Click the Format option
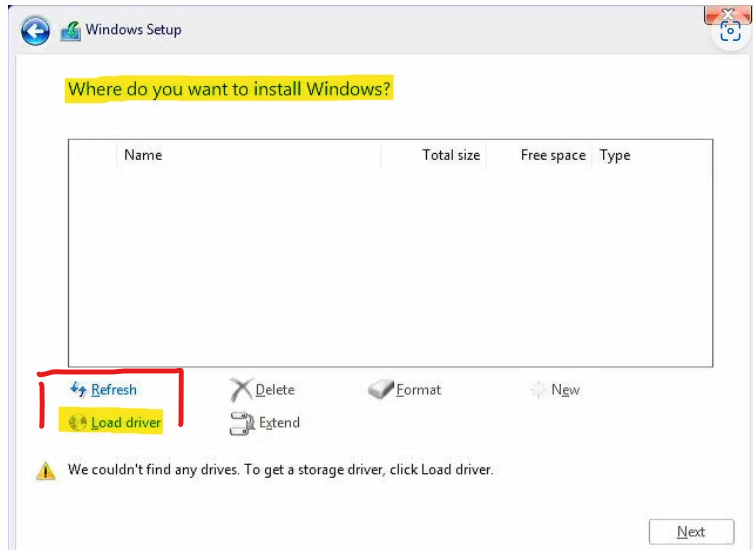 (418, 390)
